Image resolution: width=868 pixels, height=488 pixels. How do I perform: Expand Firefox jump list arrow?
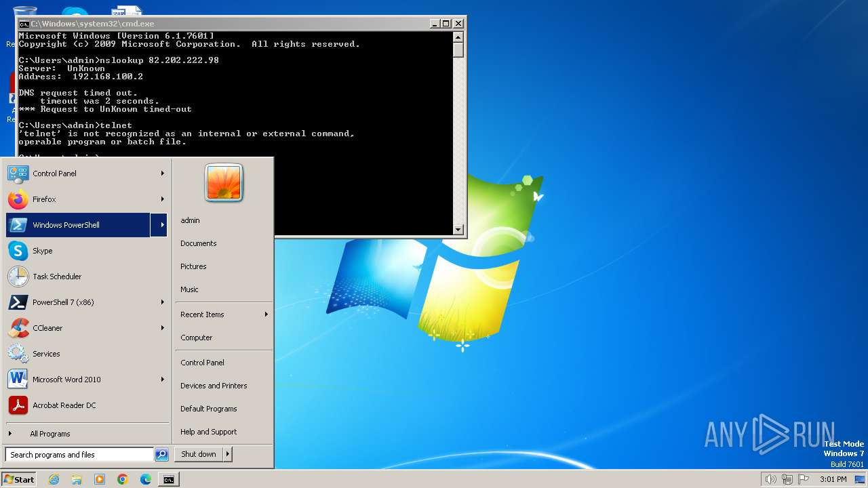[163, 199]
